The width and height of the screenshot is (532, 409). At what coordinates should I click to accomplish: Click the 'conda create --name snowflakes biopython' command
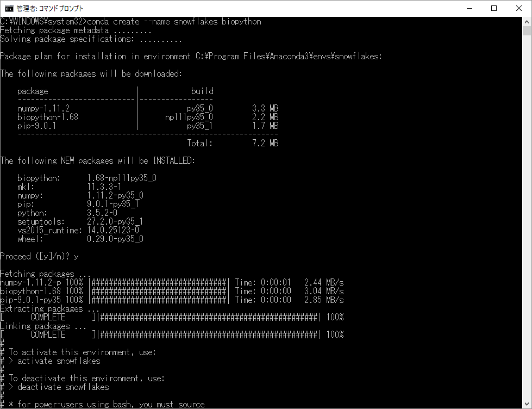click(174, 22)
